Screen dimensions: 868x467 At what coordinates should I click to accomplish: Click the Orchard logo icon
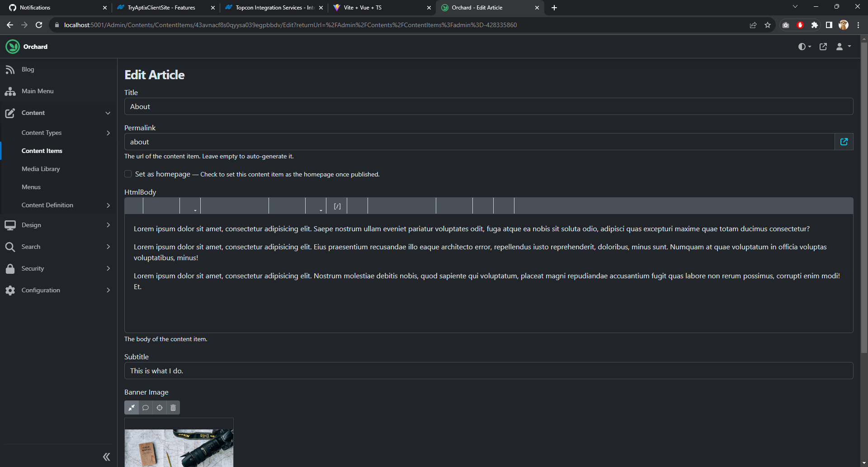(x=12, y=46)
